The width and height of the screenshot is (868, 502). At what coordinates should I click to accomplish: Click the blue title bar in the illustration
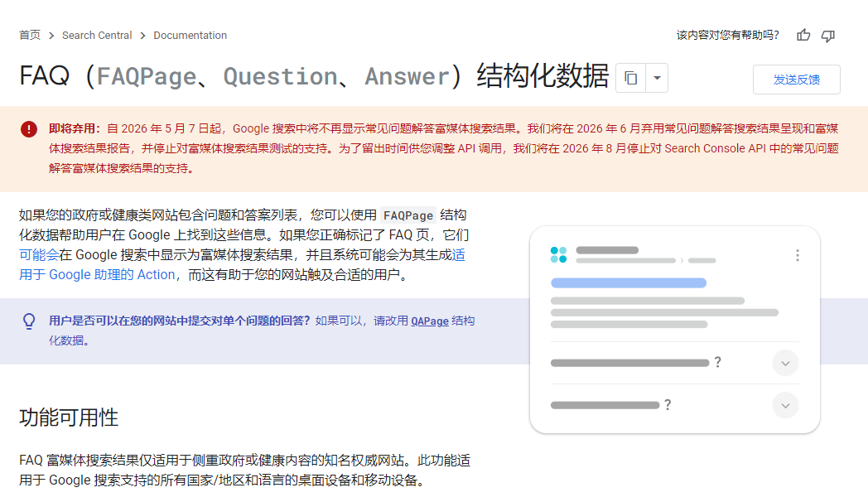[x=629, y=282]
